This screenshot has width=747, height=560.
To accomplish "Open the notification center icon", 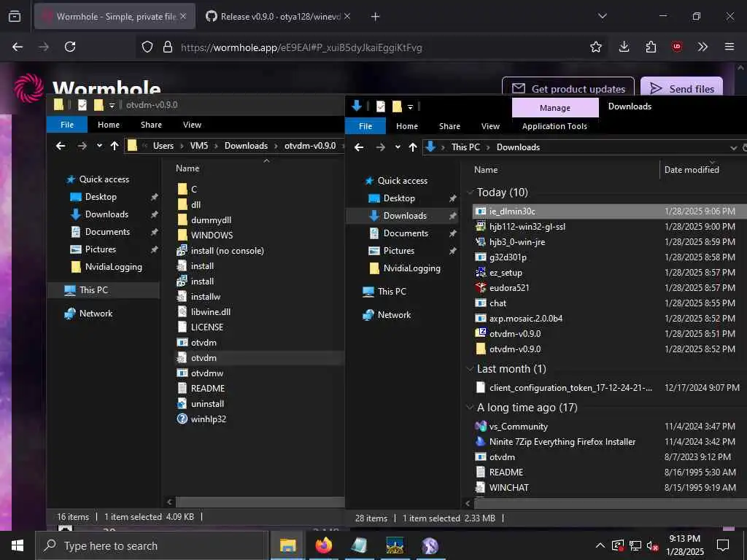I will coord(723,545).
